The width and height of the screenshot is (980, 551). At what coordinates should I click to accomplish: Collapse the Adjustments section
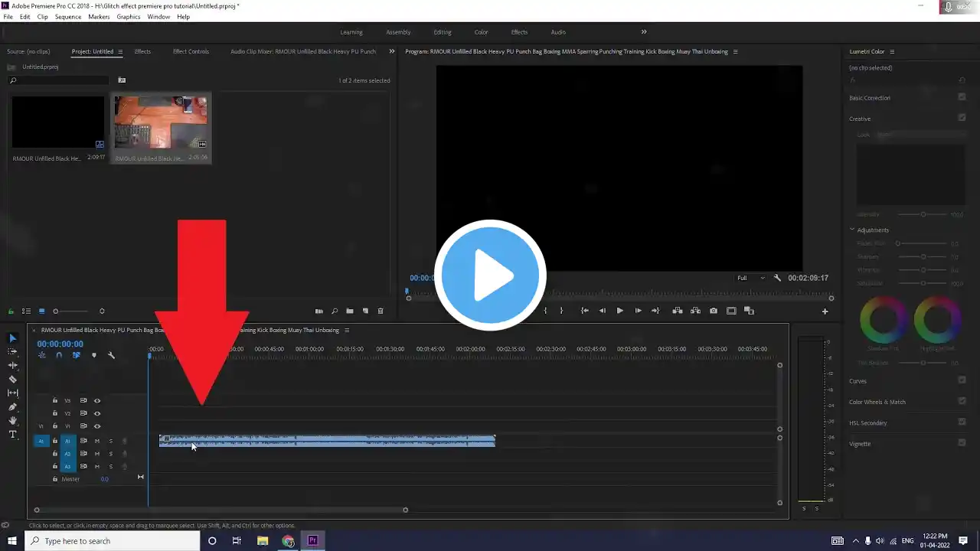tap(852, 230)
